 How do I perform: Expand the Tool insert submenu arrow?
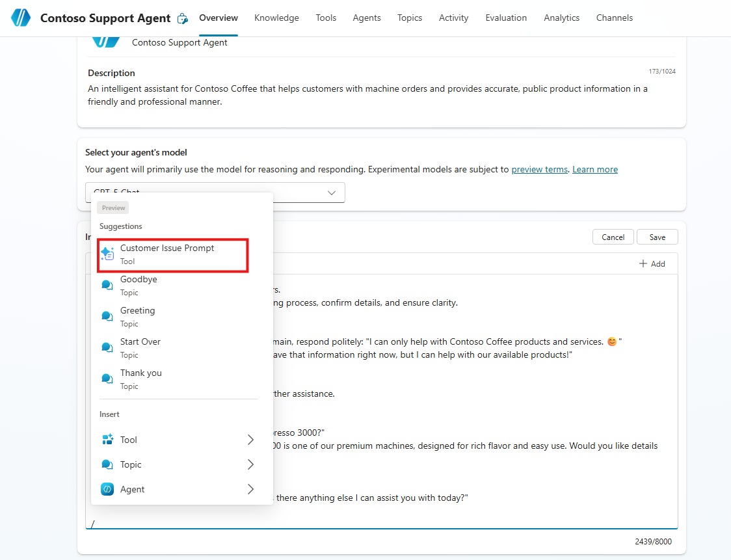(250, 439)
